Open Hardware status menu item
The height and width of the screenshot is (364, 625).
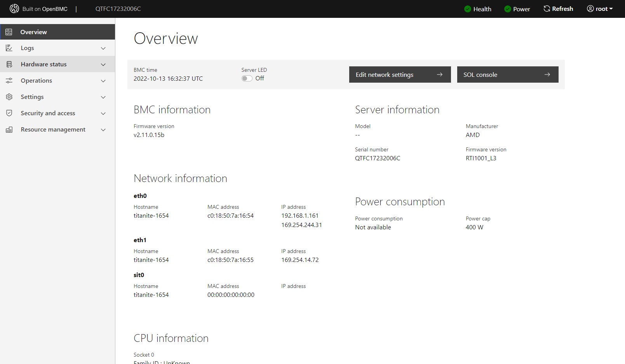click(x=44, y=64)
